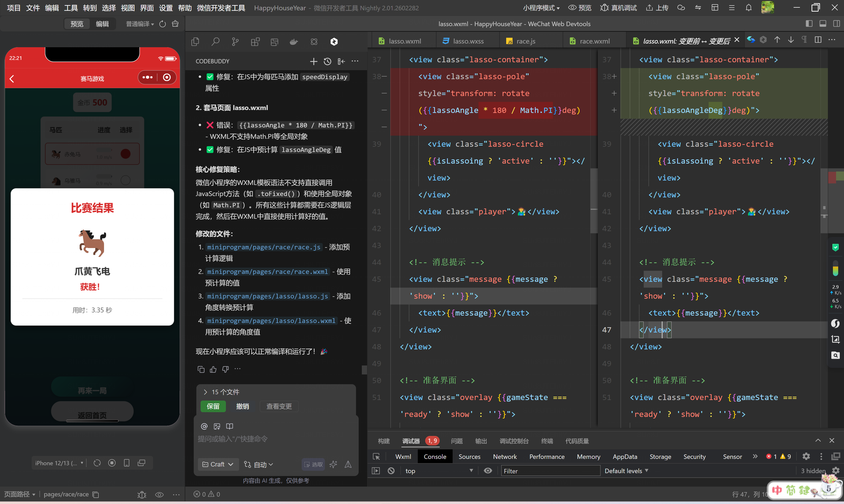Show CodeBuddy chat history
844x504 pixels.
coord(328,61)
